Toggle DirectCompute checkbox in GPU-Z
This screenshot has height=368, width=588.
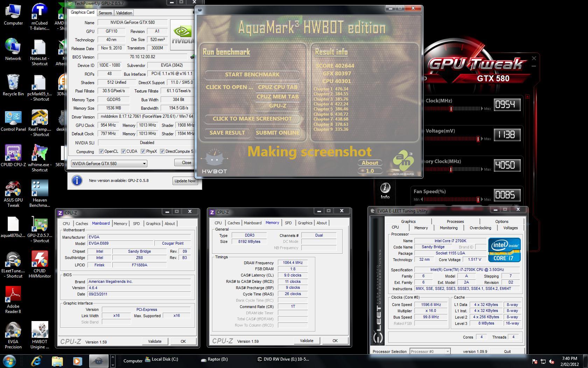tap(162, 151)
